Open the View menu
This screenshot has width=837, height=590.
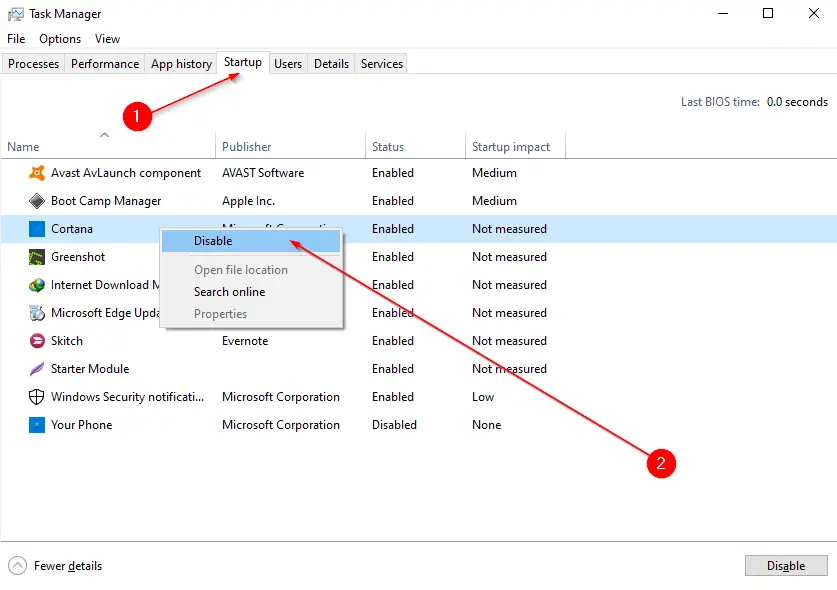pos(107,39)
